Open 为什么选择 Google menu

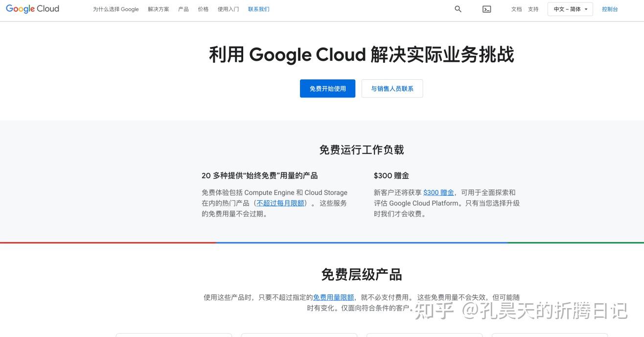(116, 9)
